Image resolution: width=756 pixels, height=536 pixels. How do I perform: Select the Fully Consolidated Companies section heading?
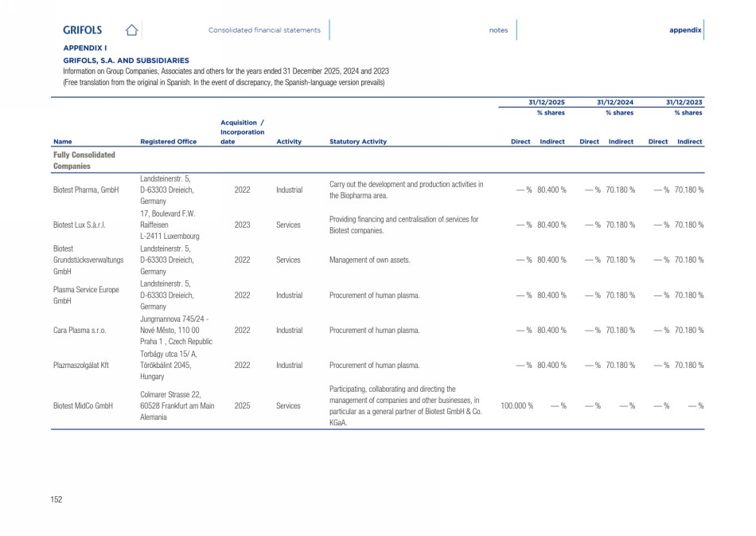point(84,160)
